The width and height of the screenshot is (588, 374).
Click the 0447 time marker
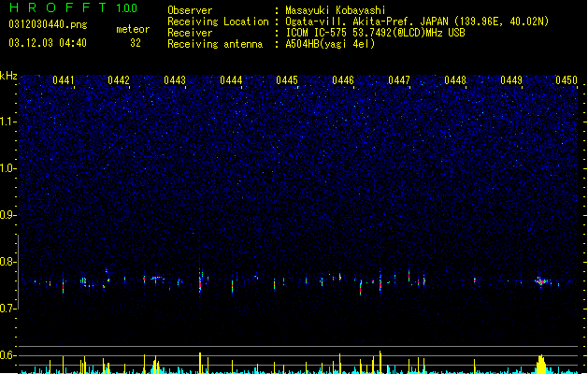399,80
